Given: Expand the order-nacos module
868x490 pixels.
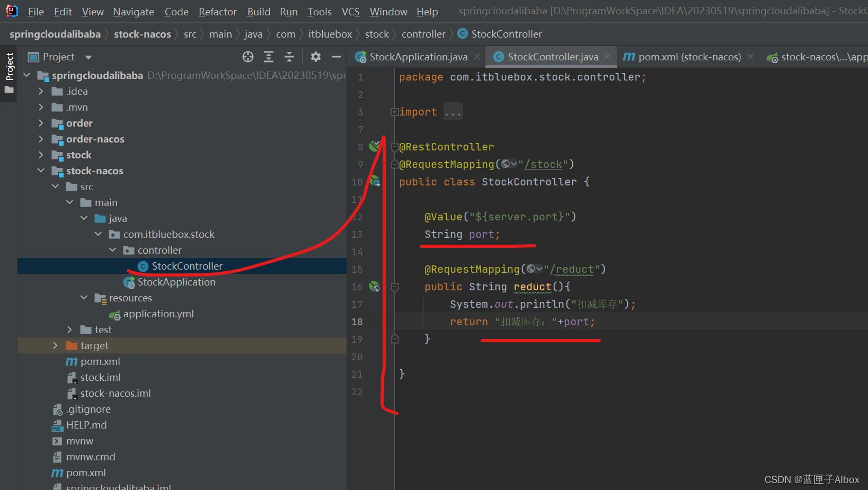Looking at the screenshot, I should (x=41, y=139).
